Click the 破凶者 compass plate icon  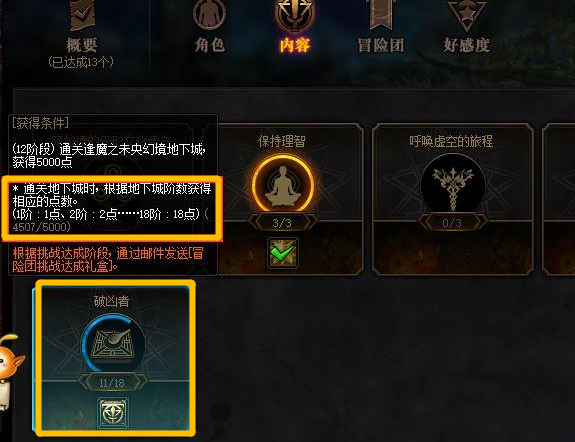[113, 345]
